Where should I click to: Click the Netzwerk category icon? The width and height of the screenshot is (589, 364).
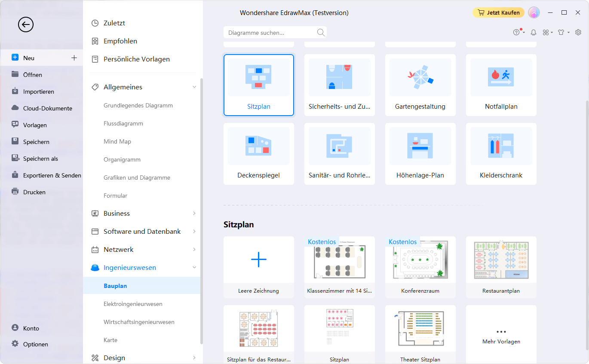(95, 249)
